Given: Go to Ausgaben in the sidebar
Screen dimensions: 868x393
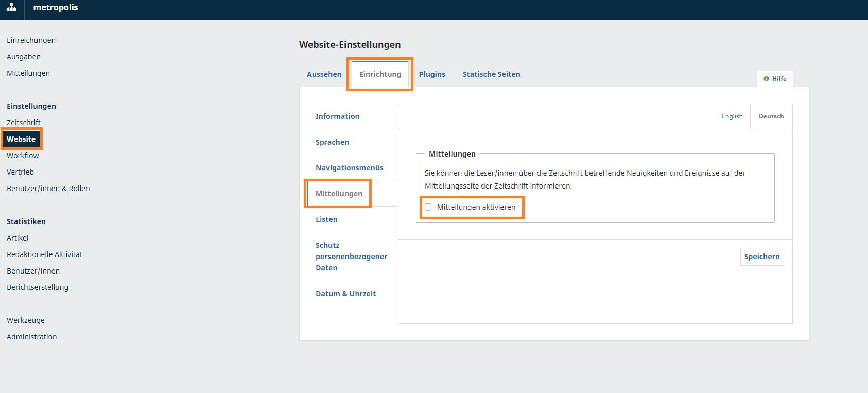Looking at the screenshot, I should (x=24, y=57).
